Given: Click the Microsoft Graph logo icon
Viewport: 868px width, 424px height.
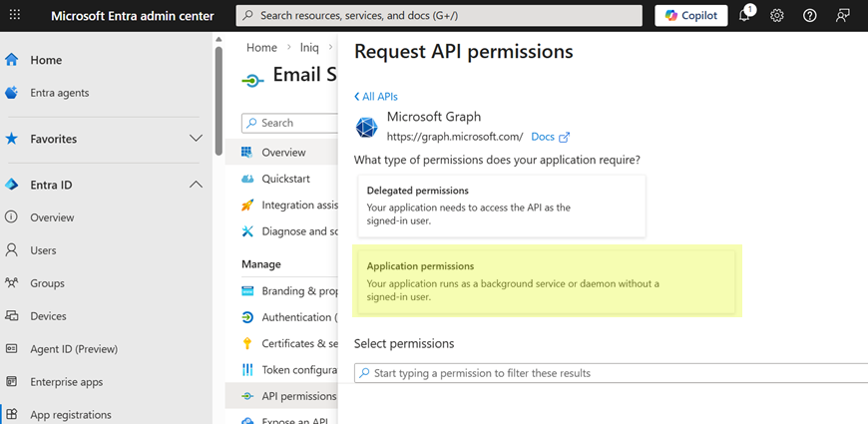Looking at the screenshot, I should pyautogui.click(x=366, y=128).
